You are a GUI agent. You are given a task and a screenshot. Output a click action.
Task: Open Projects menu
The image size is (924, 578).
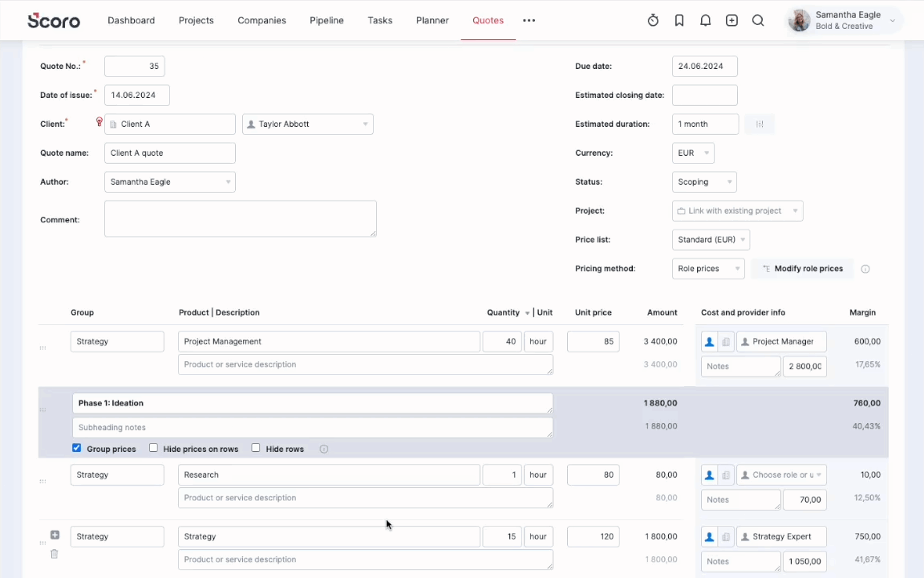click(197, 21)
